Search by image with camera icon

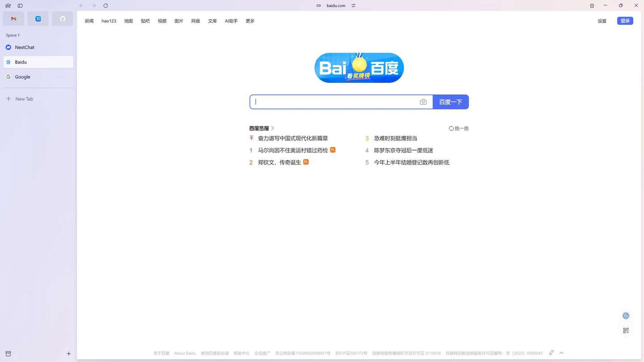point(423,102)
